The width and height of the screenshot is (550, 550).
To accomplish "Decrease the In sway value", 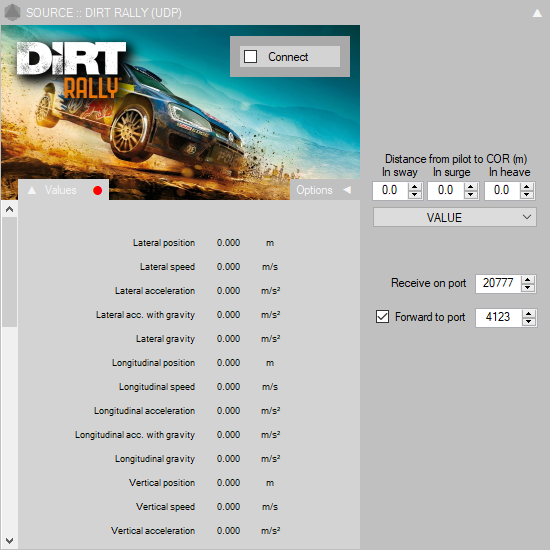I will pos(415,195).
